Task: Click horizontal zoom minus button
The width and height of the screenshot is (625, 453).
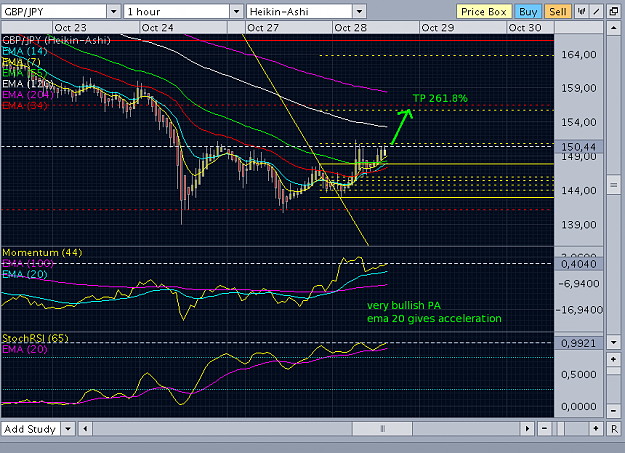Action: coord(544,429)
